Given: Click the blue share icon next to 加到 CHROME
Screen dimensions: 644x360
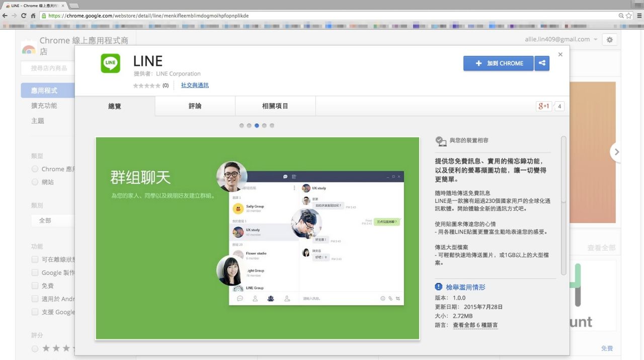Looking at the screenshot, I should [542, 63].
